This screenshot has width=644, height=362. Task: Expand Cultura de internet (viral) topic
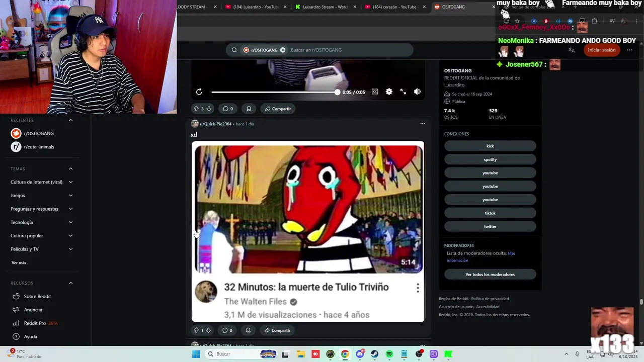[42, 182]
